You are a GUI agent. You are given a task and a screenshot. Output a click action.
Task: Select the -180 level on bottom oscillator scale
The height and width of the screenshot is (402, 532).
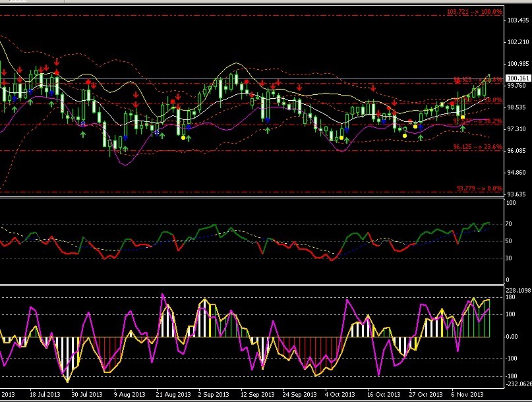(512, 376)
